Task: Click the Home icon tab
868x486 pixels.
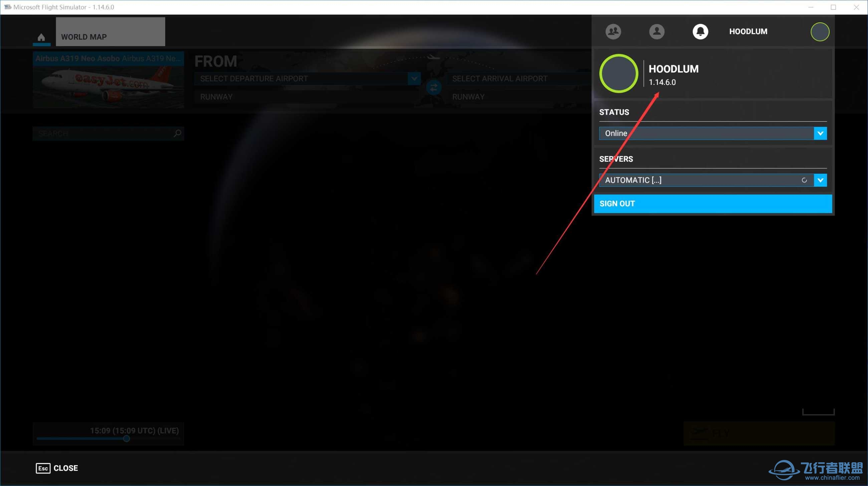Action: pyautogui.click(x=41, y=37)
